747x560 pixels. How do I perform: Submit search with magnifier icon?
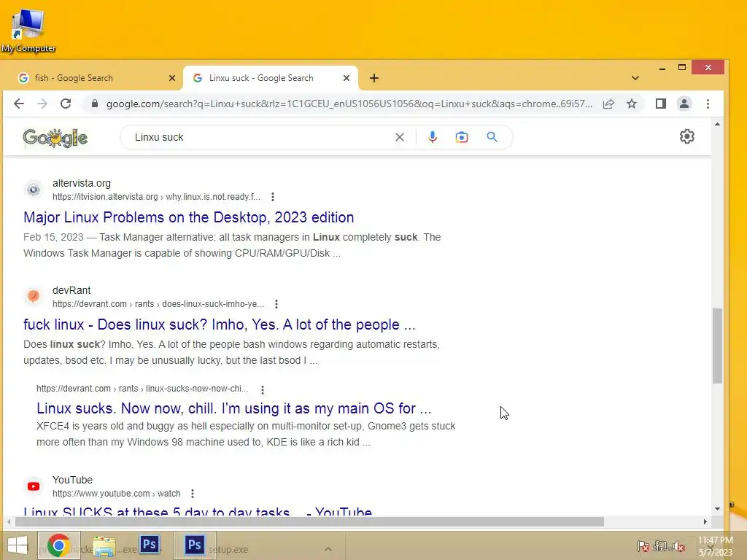point(492,137)
